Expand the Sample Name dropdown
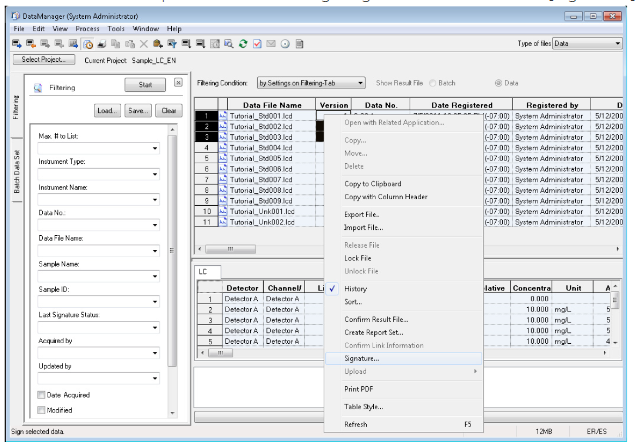Screen dimensions: 638x448 (155, 276)
